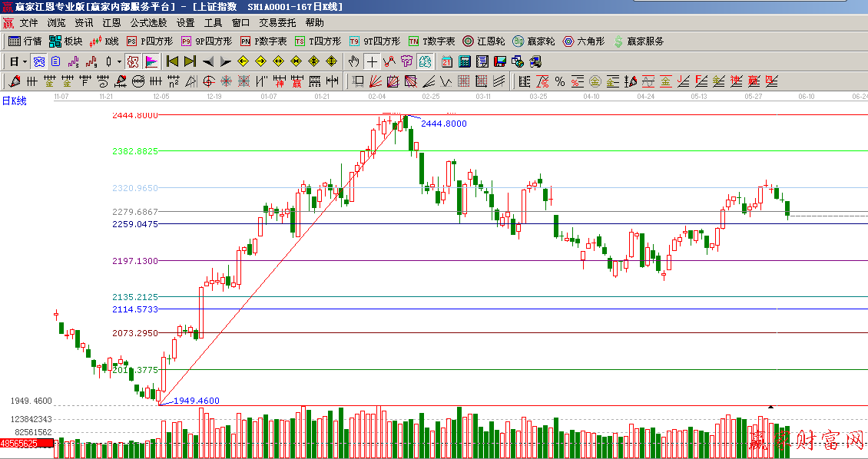Open the candlestick style dropdown arrow

point(118,61)
